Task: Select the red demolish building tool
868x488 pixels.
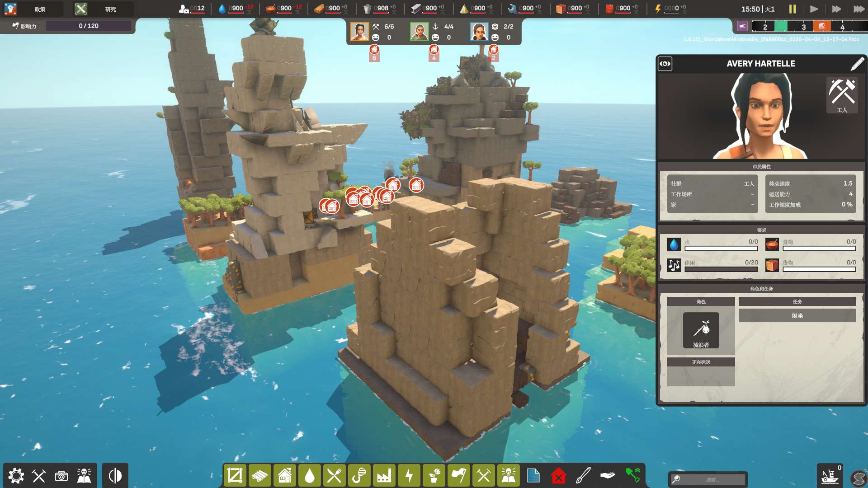Action: click(559, 475)
